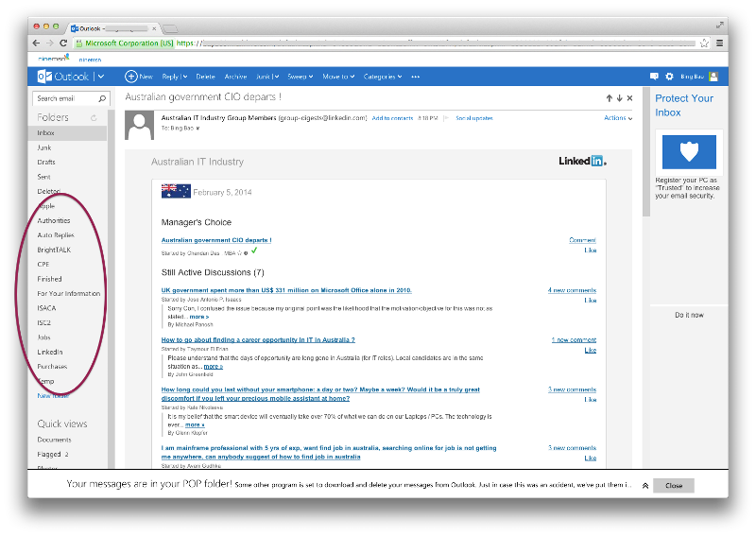Open the Documents quick view
The height and width of the screenshot is (536, 756).
(54, 440)
